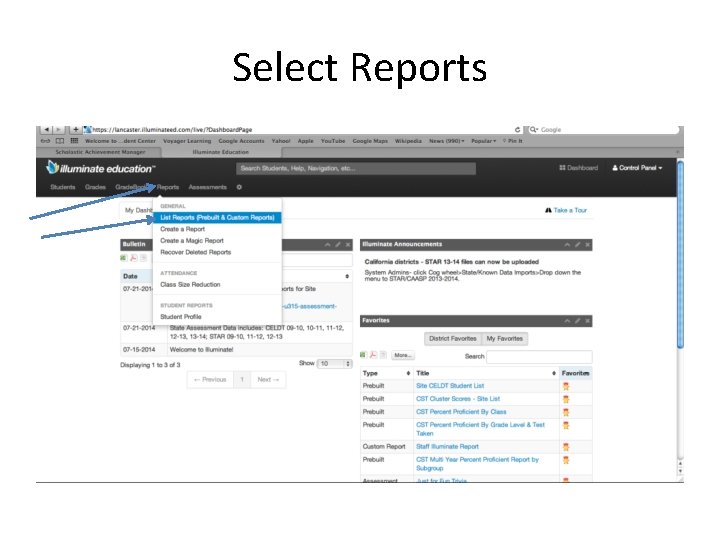Select the My Favorites tab
This screenshot has width=720, height=540.
click(x=505, y=338)
